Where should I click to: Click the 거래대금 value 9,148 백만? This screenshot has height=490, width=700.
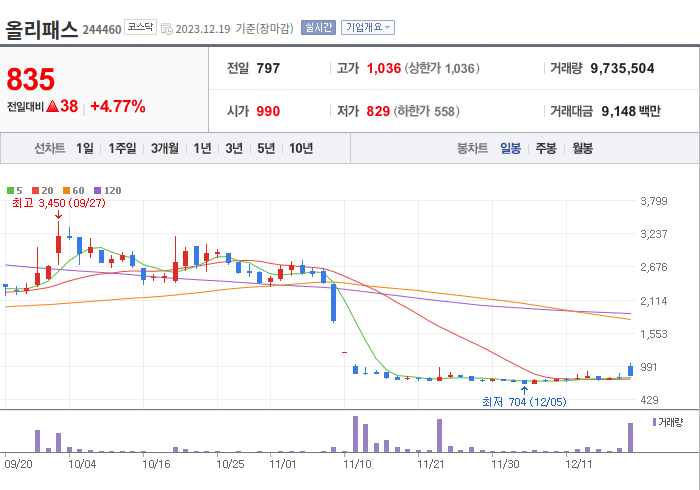pos(631,111)
